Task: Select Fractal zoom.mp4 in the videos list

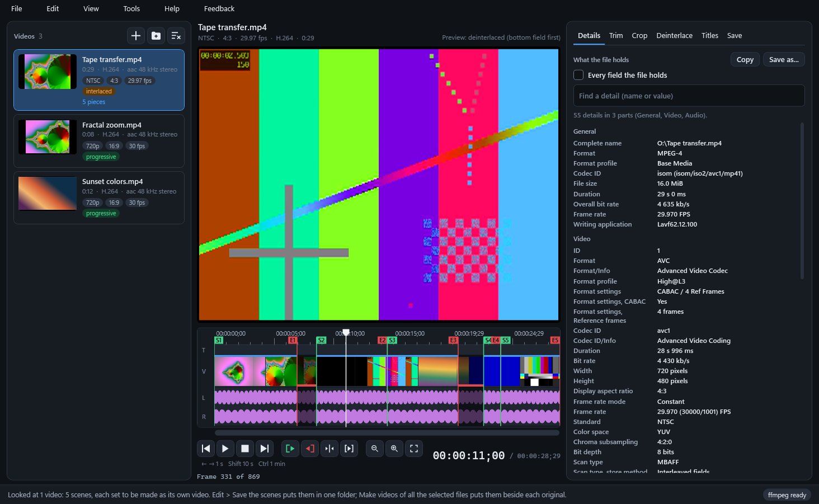Action: pyautogui.click(x=99, y=141)
